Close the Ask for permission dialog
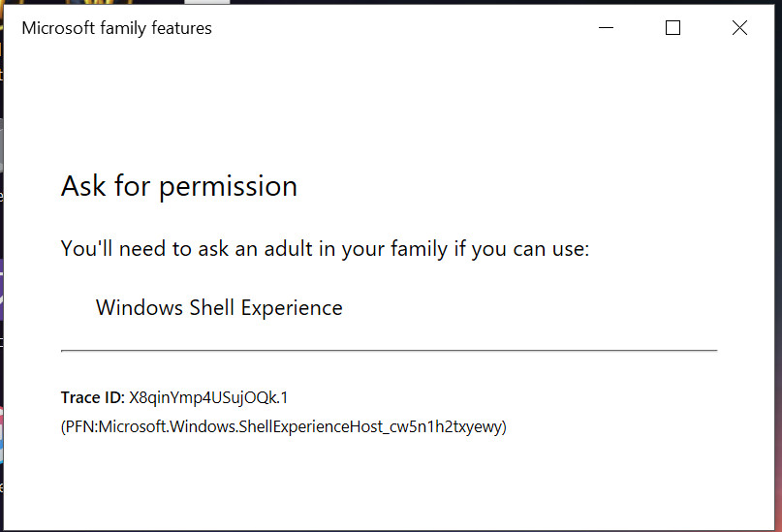Image resolution: width=782 pixels, height=532 pixels. pyautogui.click(x=739, y=28)
